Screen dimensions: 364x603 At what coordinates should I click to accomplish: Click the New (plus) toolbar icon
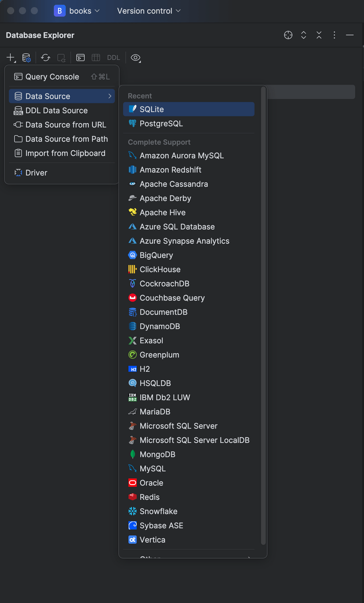(10, 58)
